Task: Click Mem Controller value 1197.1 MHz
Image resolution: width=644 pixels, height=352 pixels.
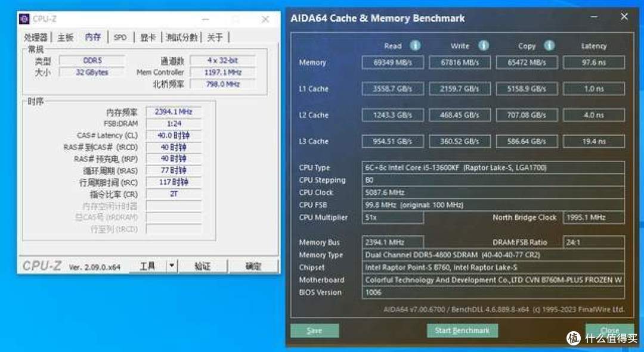Action: [x=222, y=72]
